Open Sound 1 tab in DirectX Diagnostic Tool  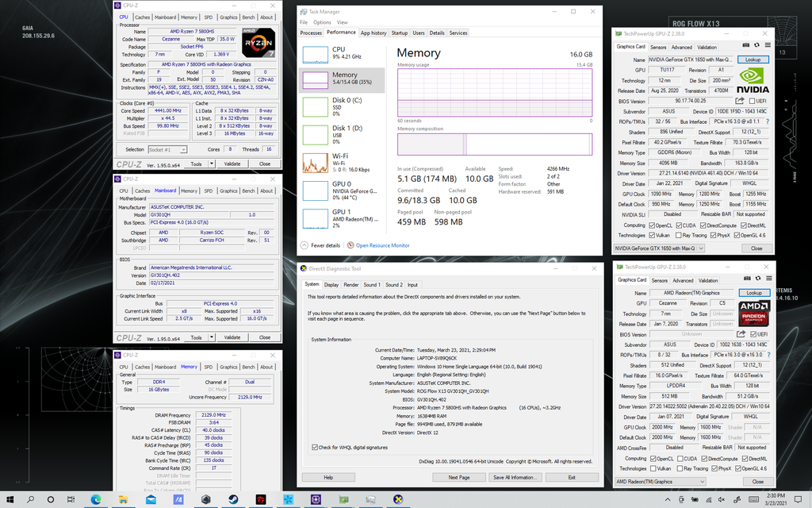(371, 285)
